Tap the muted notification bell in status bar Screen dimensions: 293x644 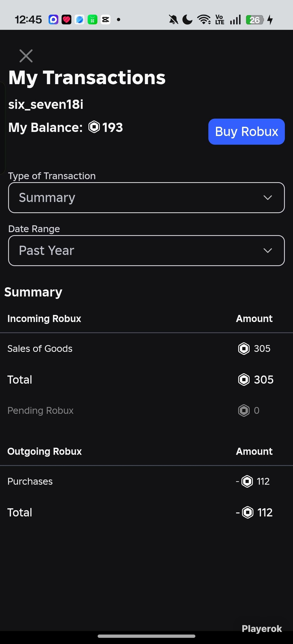point(173,20)
